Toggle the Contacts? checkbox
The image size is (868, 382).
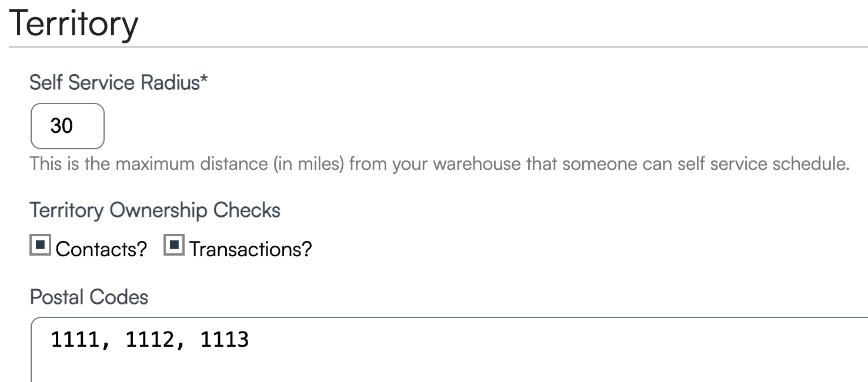tap(40, 247)
